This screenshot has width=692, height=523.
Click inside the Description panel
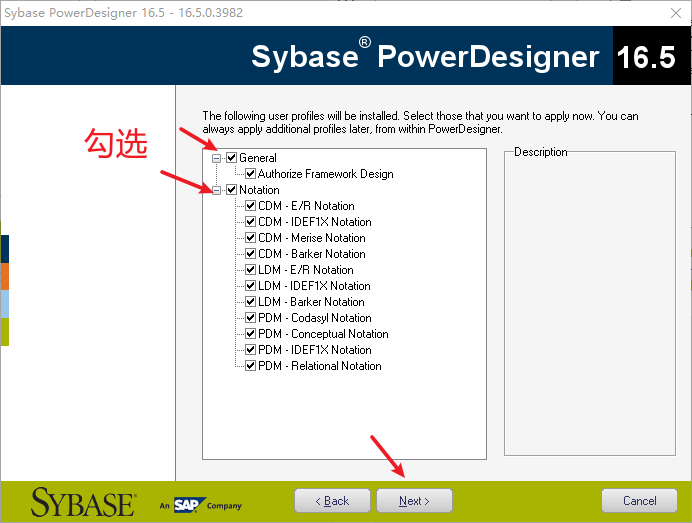click(590, 305)
